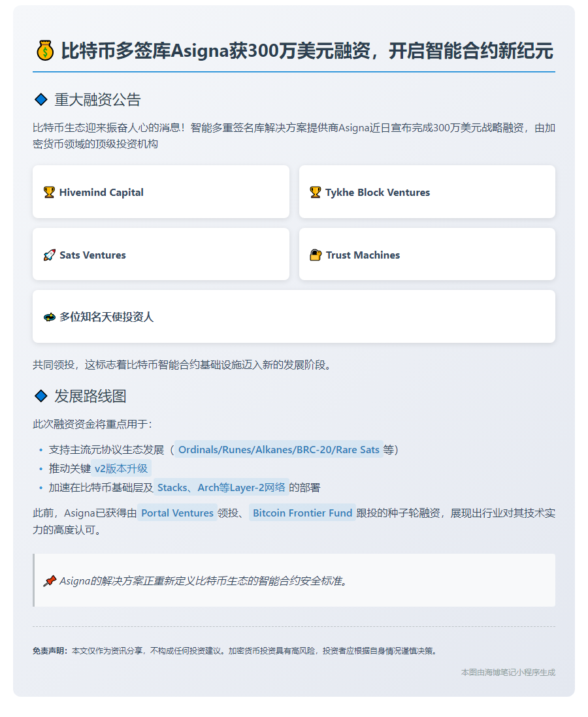
Task: Click the lock icon next to Trust Machines
Action: 316,255
